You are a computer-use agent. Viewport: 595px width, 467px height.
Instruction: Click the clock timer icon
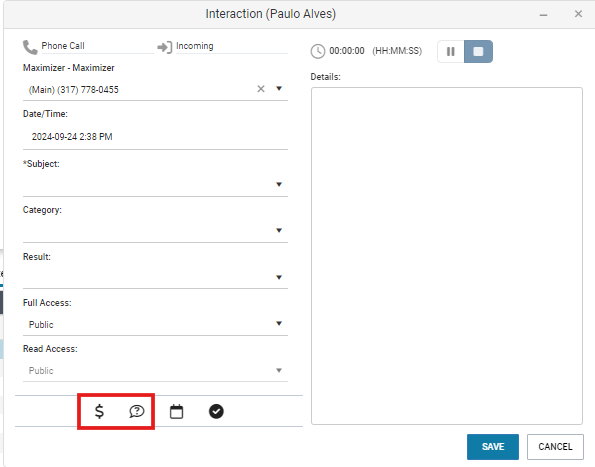coord(318,51)
